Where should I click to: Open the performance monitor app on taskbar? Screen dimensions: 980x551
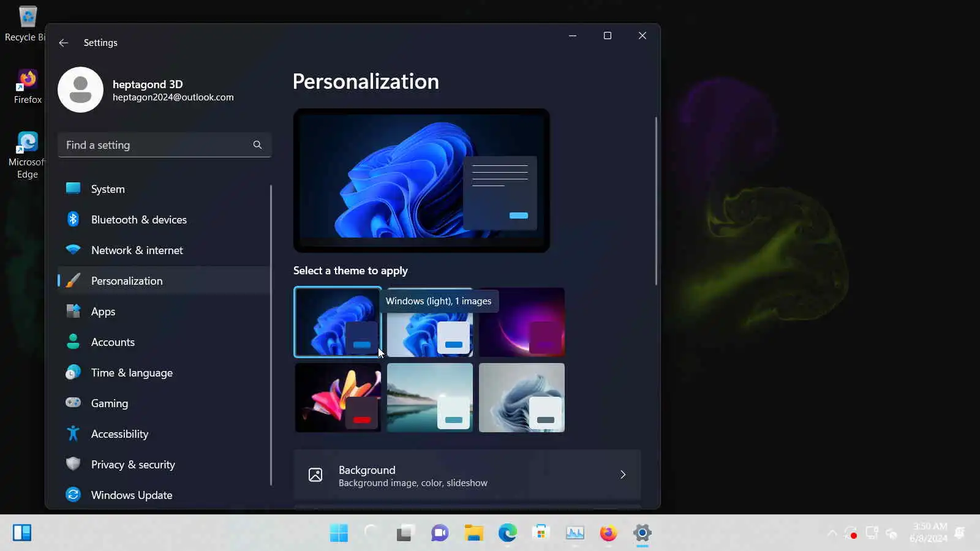[575, 533]
